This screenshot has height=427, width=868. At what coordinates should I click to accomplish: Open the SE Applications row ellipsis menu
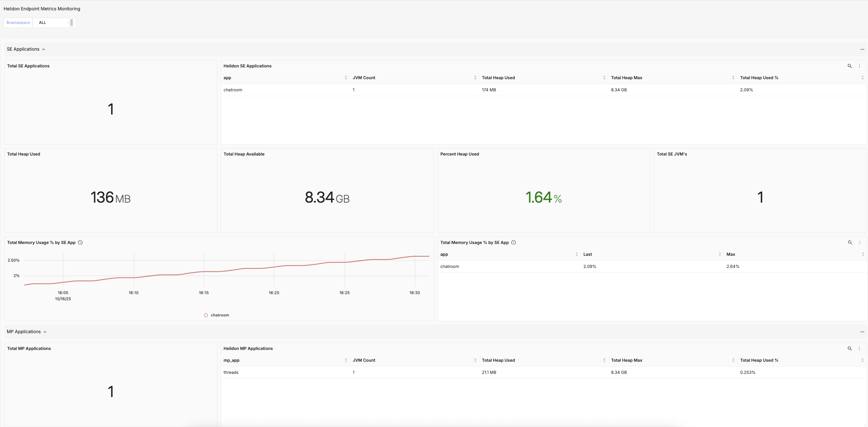[862, 49]
